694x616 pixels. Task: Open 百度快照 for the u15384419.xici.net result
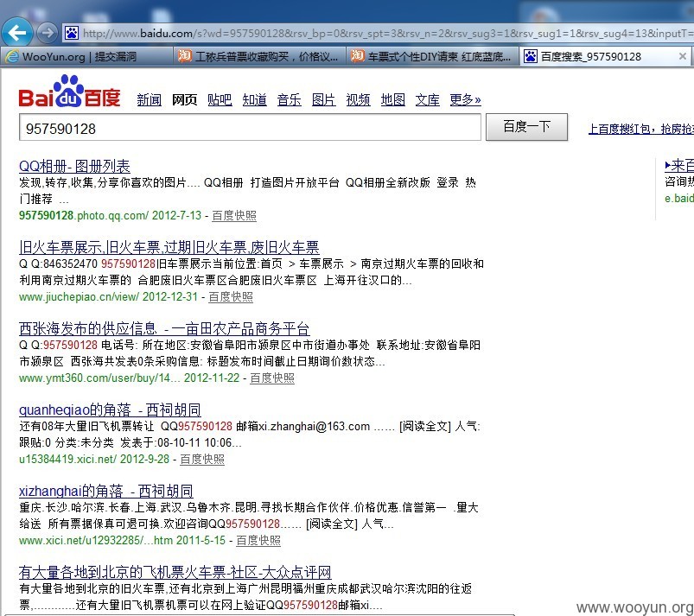202,459
